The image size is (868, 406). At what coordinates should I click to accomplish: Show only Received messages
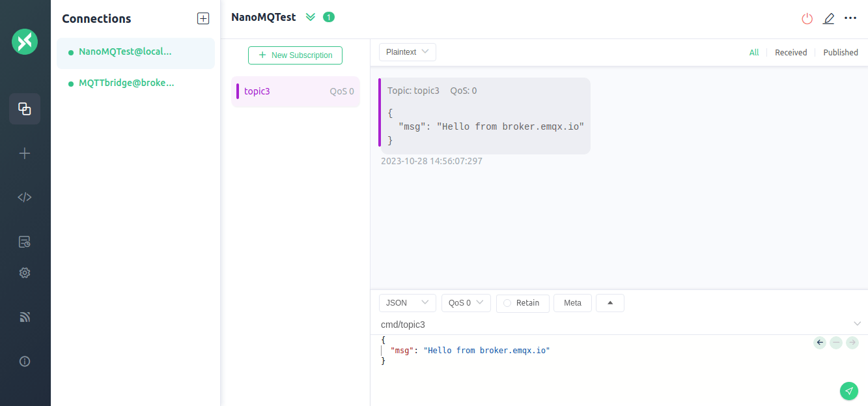tap(791, 53)
